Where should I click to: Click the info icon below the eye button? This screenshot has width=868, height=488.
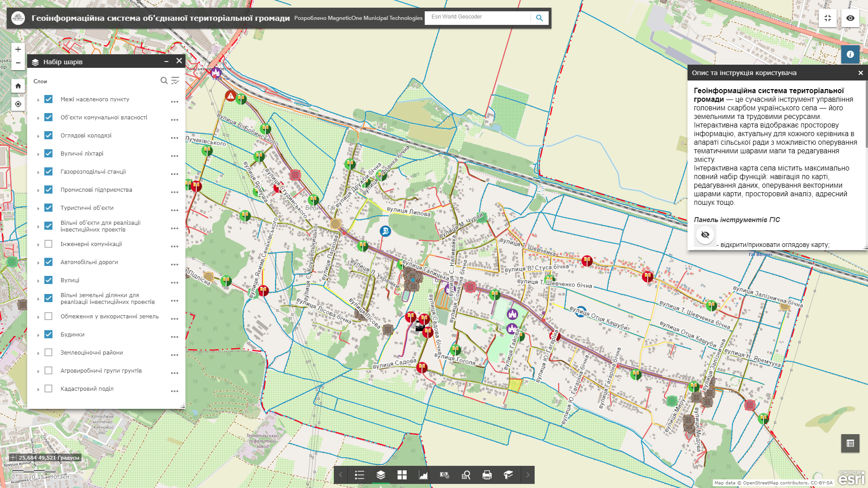[850, 54]
